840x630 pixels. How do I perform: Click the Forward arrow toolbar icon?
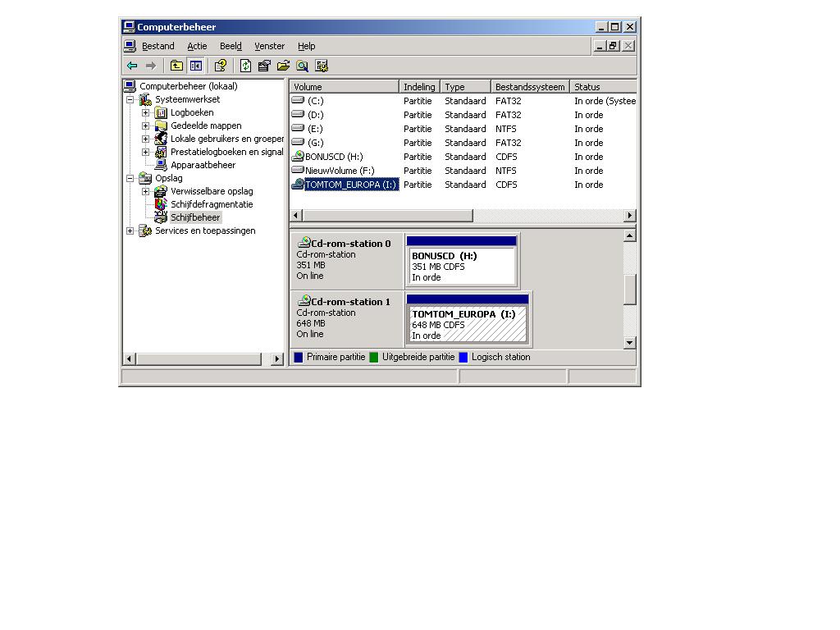pos(151,66)
